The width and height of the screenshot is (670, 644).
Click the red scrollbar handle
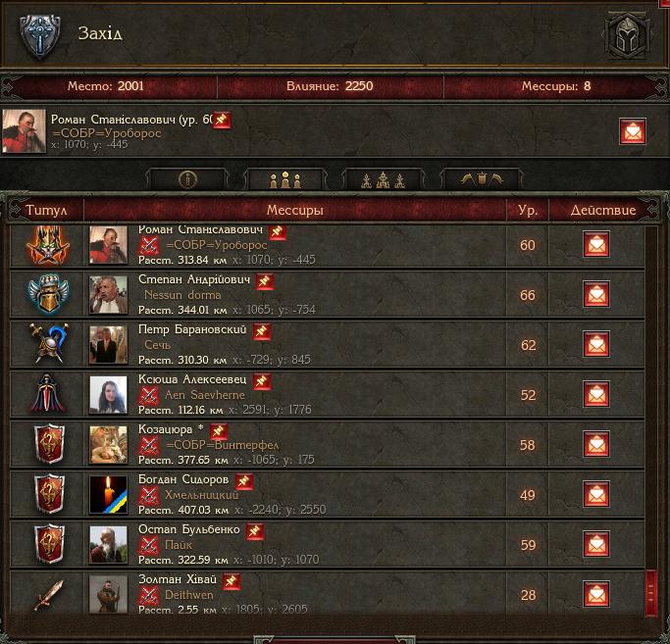pos(650,593)
